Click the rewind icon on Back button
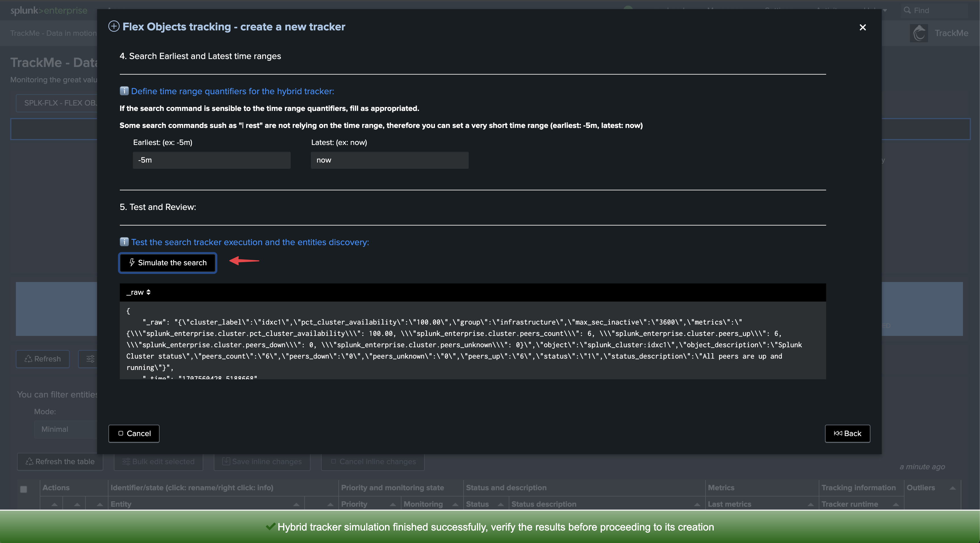Viewport: 980px width, 543px height. coord(838,433)
